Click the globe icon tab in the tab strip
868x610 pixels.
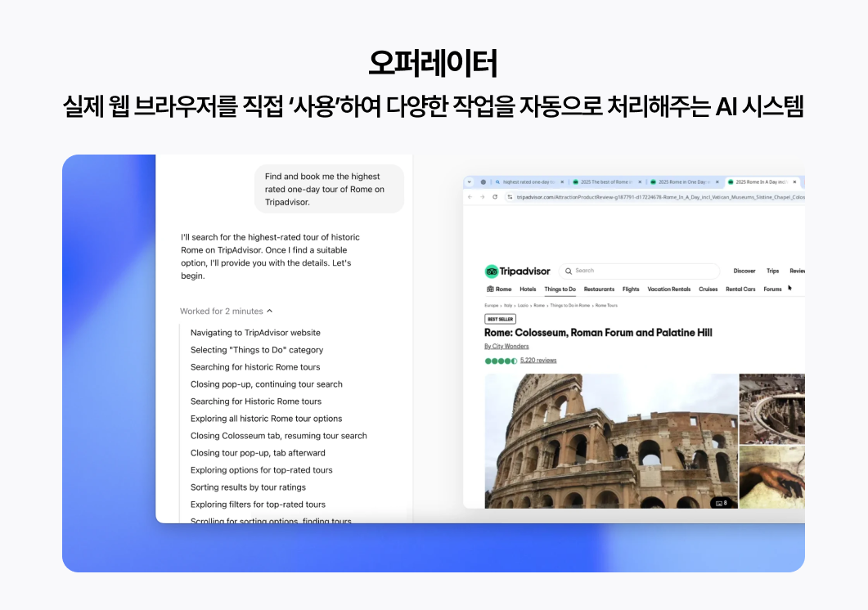coord(483,182)
